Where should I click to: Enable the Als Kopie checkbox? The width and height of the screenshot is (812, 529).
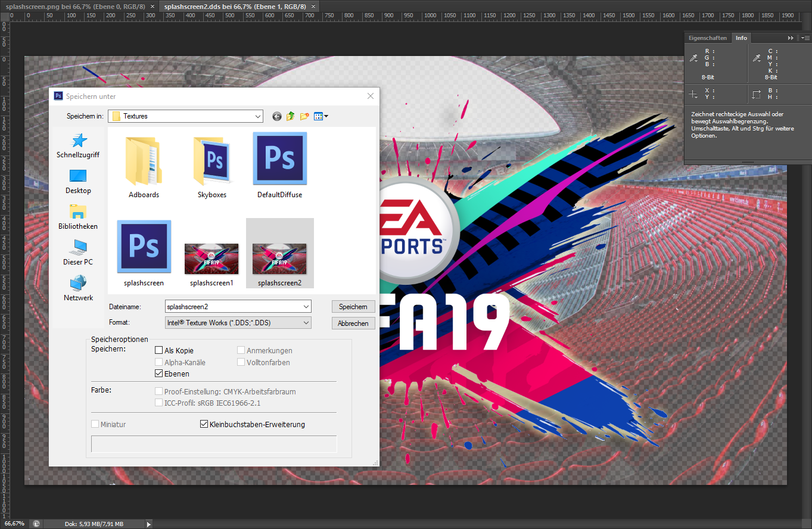(x=159, y=350)
